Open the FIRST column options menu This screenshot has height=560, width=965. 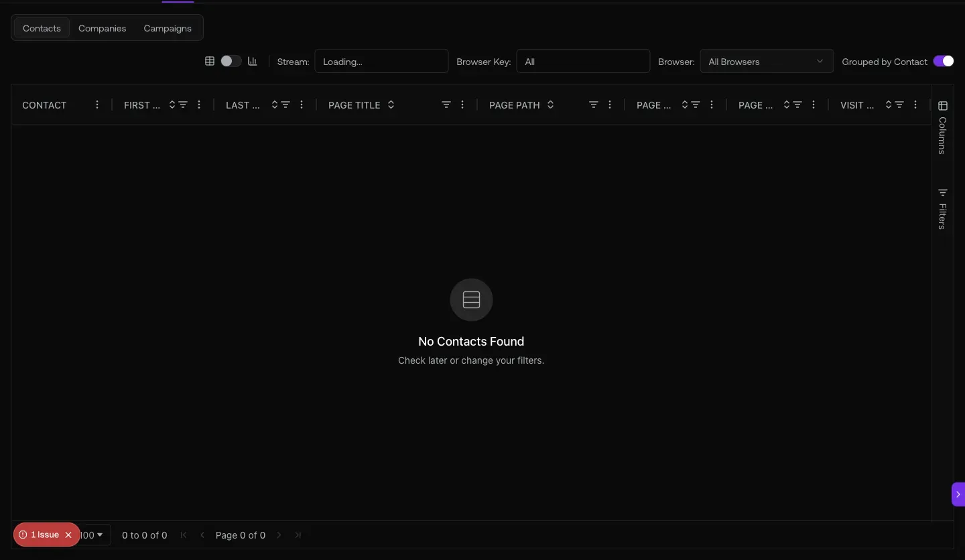199,104
